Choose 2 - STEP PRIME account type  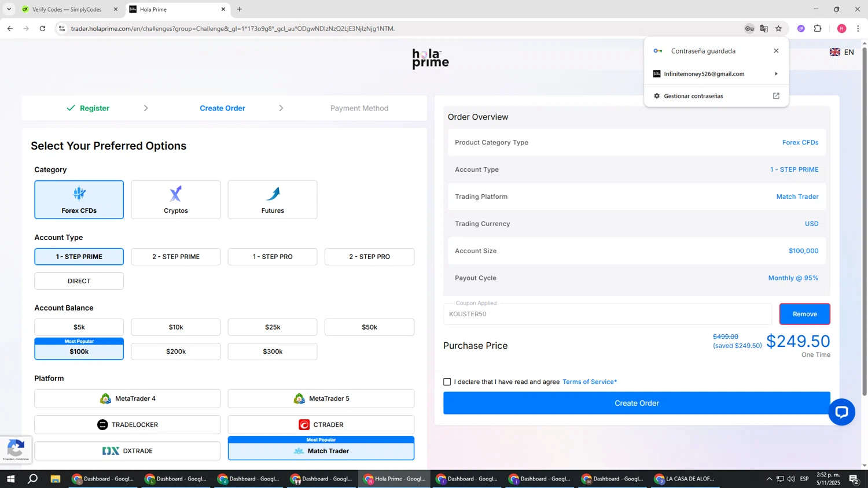pos(176,257)
